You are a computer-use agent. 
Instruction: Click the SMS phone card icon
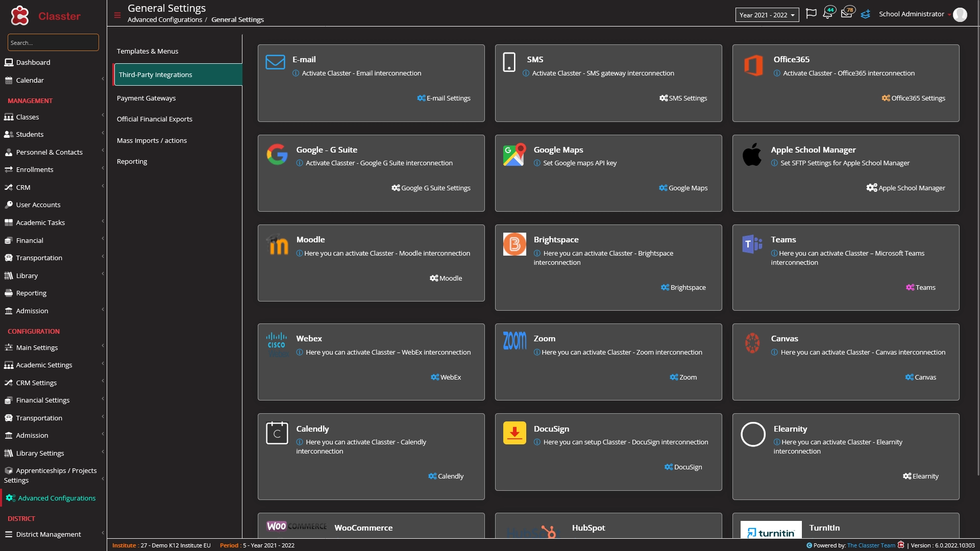(x=509, y=62)
